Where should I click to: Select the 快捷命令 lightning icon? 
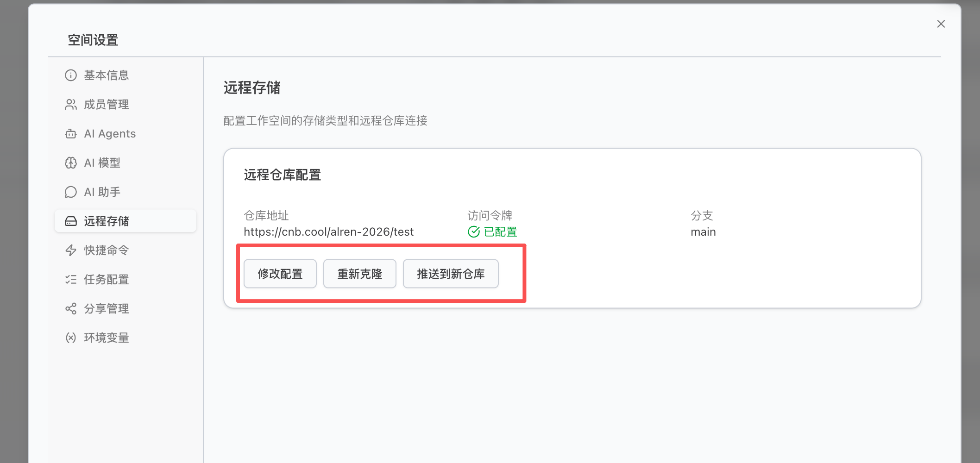[70, 250]
